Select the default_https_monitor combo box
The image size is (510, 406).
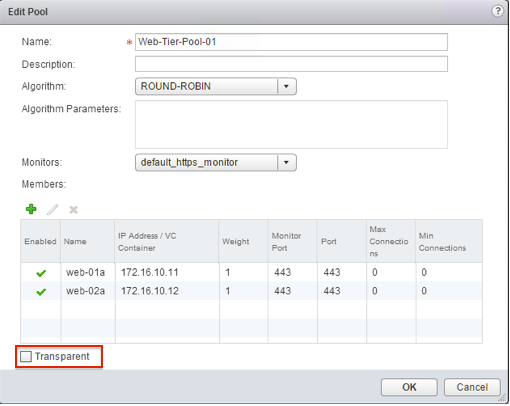point(216,162)
